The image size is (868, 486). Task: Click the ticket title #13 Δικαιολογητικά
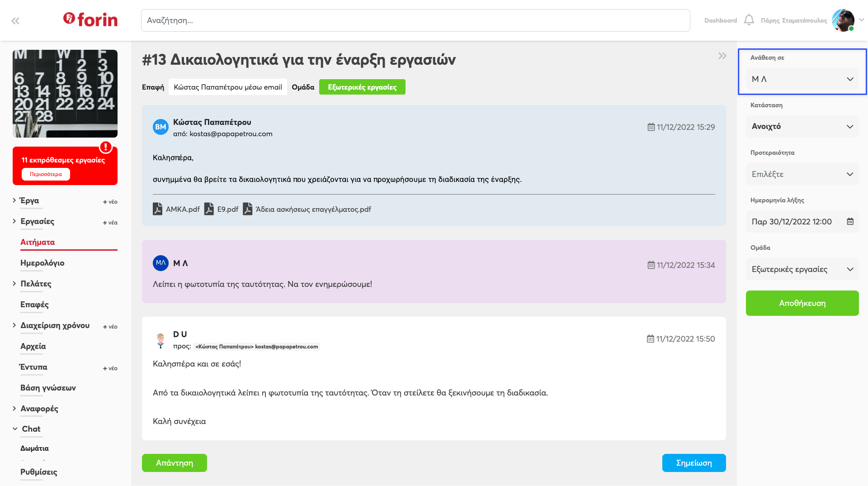point(299,60)
